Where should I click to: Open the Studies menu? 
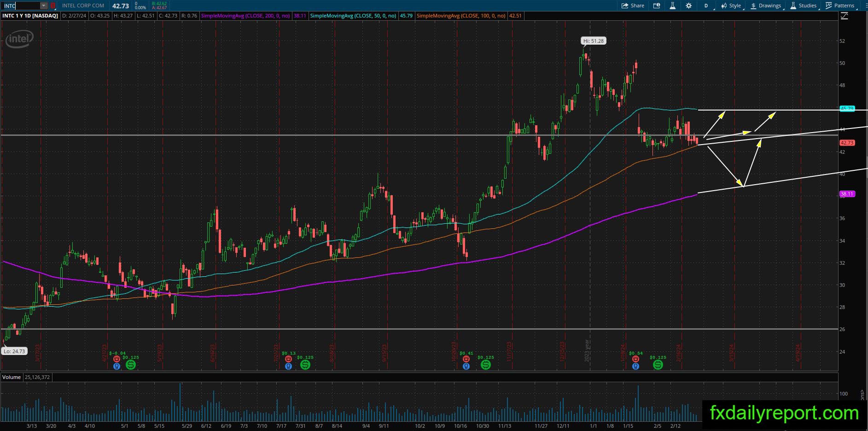coord(804,6)
